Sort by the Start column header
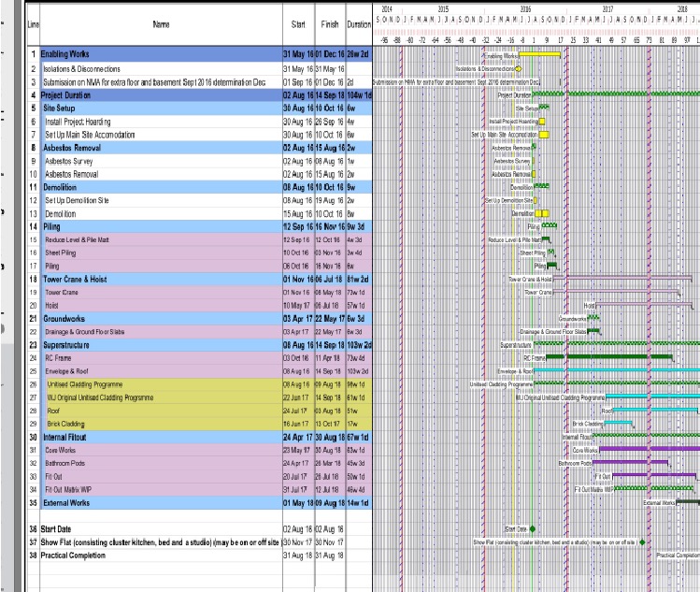700x592 pixels. pyautogui.click(x=298, y=23)
